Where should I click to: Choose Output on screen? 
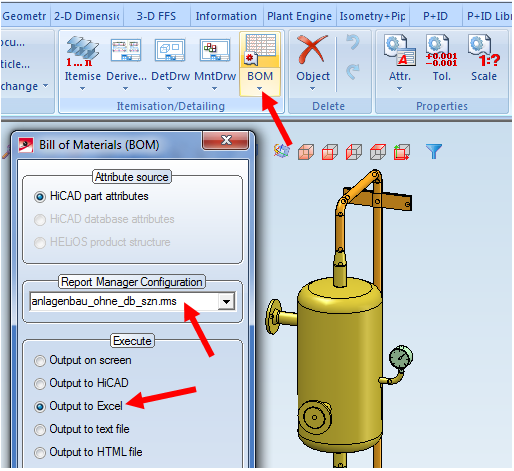tap(83, 361)
